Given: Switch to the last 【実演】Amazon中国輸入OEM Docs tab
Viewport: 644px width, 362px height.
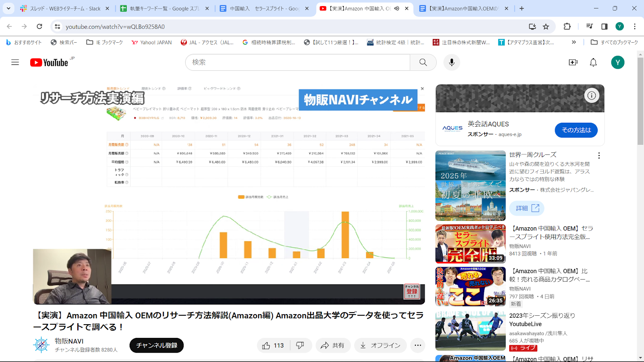Looking at the screenshot, I should [x=464, y=8].
